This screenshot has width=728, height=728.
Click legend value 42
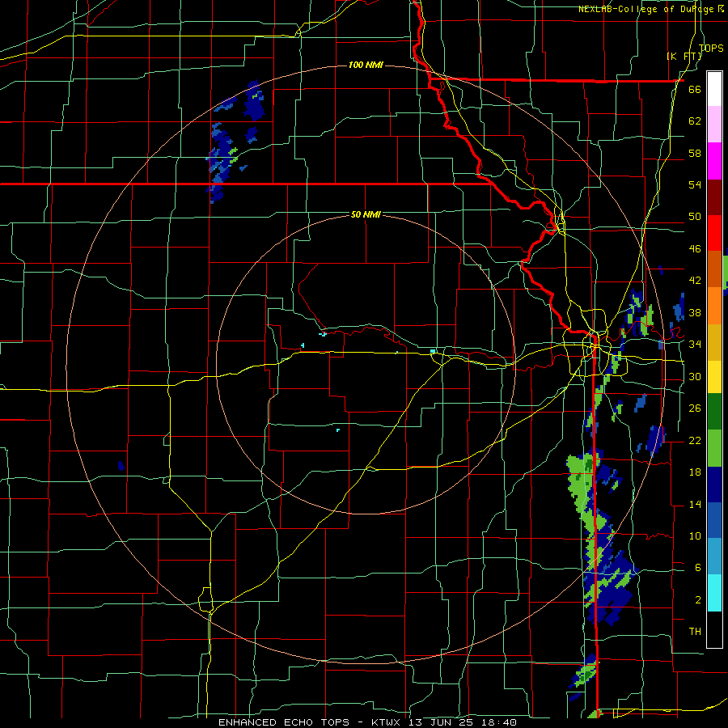click(x=695, y=281)
